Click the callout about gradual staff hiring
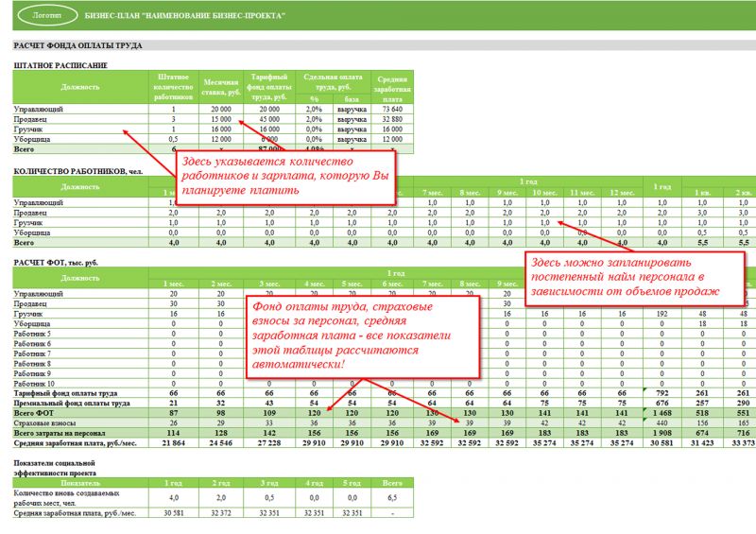The image size is (756, 534). click(634, 278)
